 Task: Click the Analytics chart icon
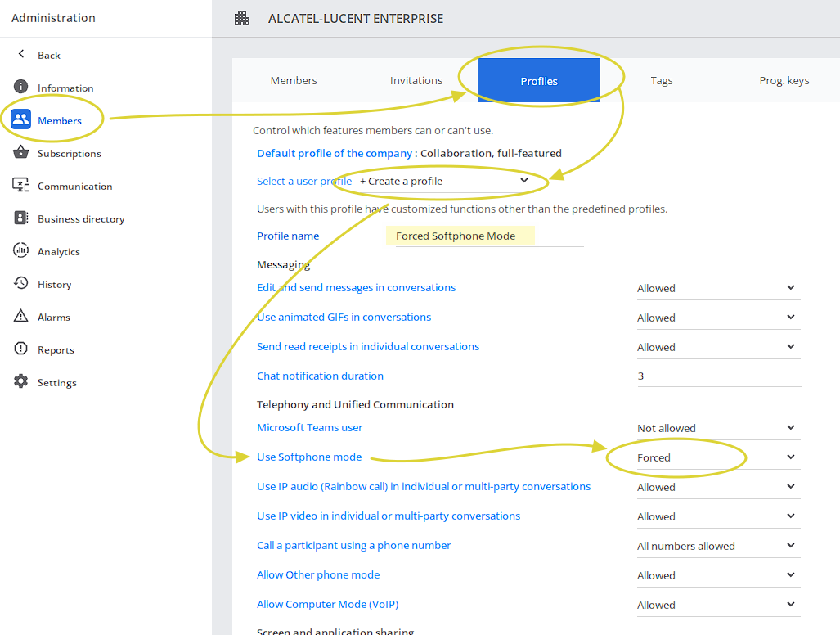tap(21, 250)
